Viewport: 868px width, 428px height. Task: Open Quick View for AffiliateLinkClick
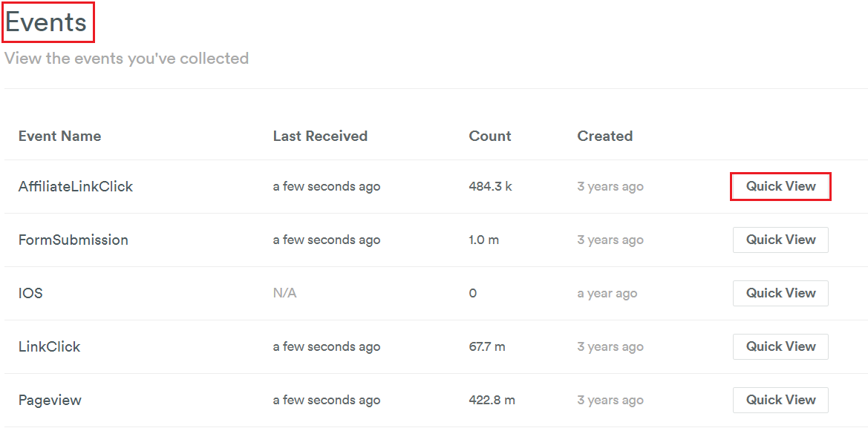(x=780, y=186)
